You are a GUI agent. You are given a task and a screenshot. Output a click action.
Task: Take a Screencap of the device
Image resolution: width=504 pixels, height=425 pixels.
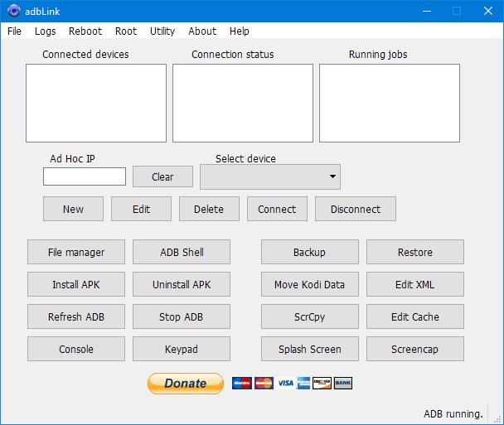[414, 350]
